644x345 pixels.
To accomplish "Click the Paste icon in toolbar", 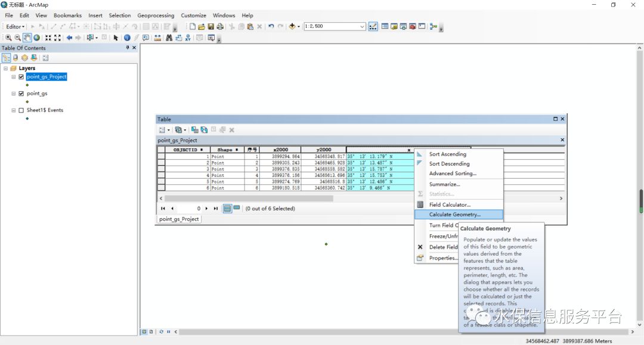I will pos(250,27).
